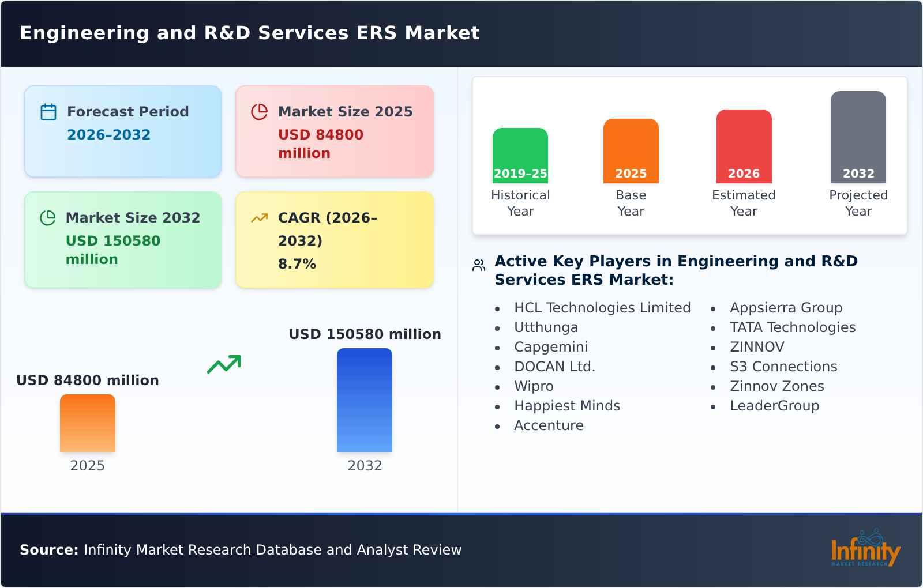Select the CAGR 8.7% card
The image size is (923, 588).
(333, 240)
